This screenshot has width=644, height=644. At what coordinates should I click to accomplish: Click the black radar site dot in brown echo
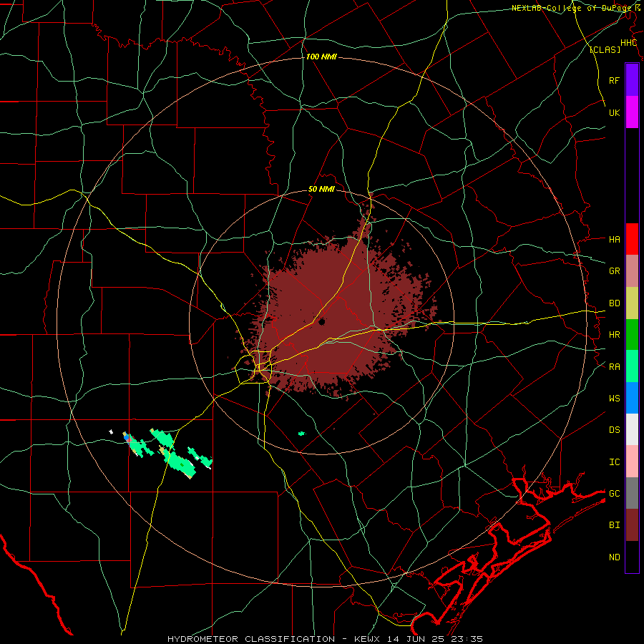point(321,321)
